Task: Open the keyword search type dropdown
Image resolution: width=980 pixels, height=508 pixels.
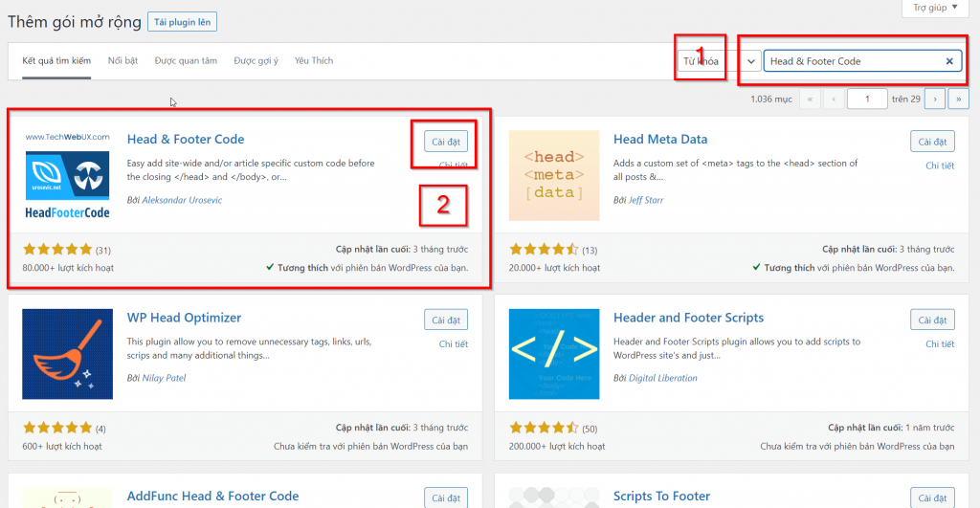Action: [720, 61]
